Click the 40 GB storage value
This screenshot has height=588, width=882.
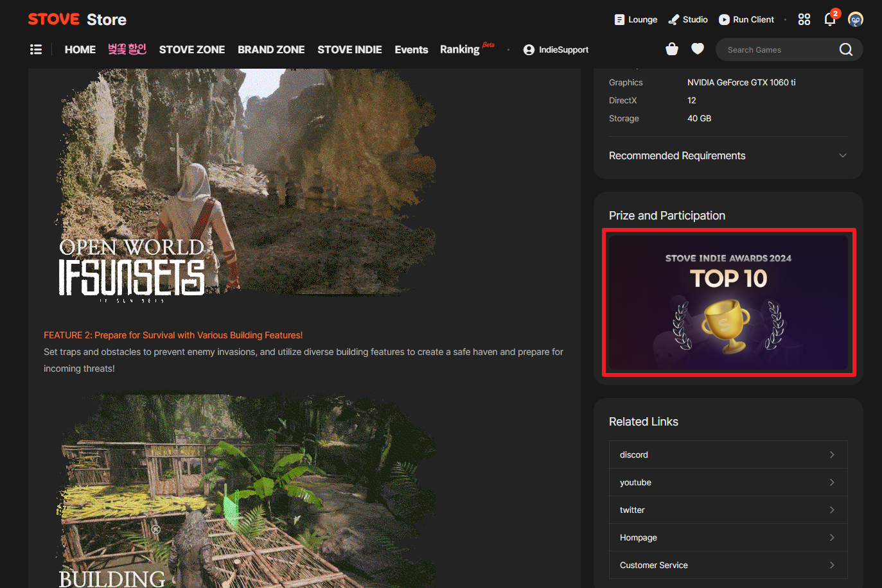tap(699, 118)
